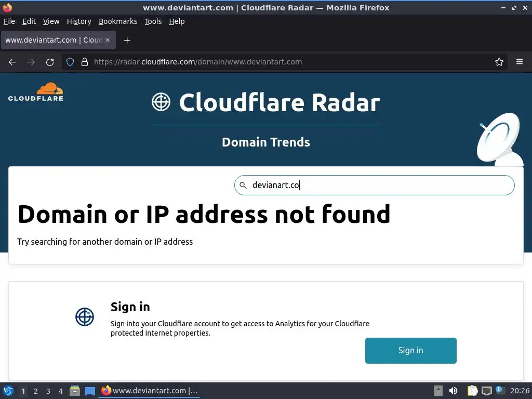Viewport: 532px width, 399px height.
Task: Open the View menu
Action: (x=51, y=21)
